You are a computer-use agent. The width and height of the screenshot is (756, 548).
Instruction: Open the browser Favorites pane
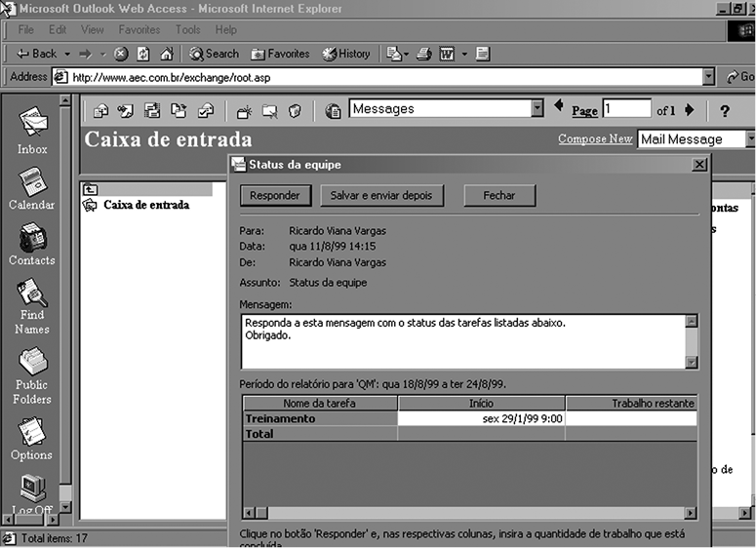point(280,54)
